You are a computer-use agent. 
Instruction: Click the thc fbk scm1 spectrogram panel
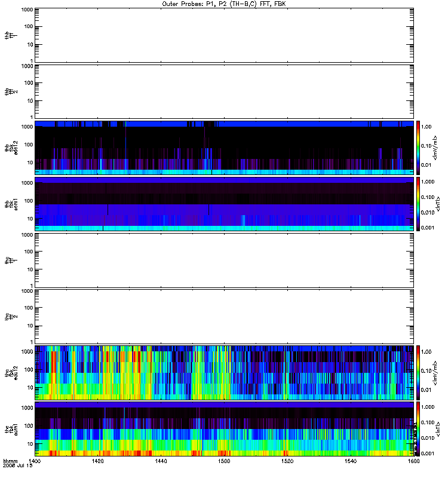224,429
